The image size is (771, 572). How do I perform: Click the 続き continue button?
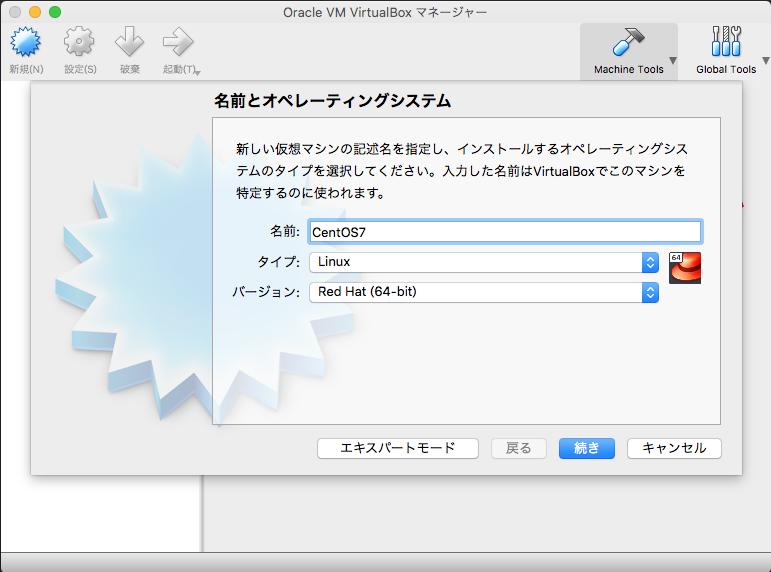(587, 448)
